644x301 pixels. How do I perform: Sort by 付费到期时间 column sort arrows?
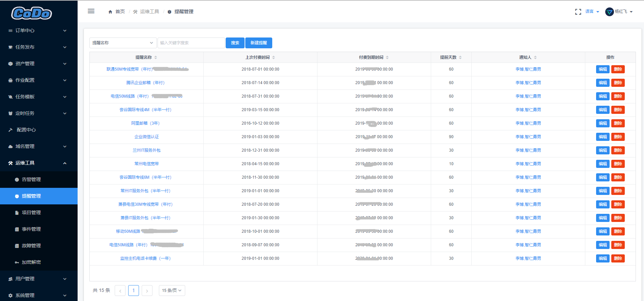click(387, 57)
